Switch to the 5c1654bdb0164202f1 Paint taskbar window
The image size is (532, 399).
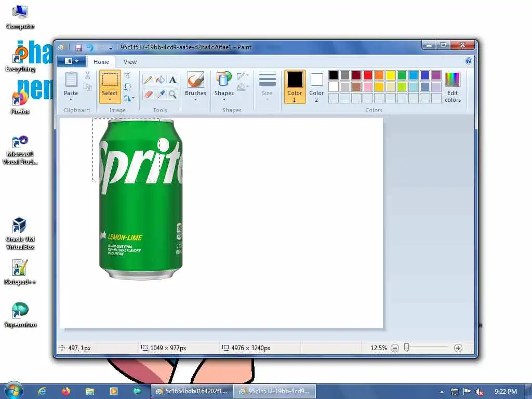[192, 391]
